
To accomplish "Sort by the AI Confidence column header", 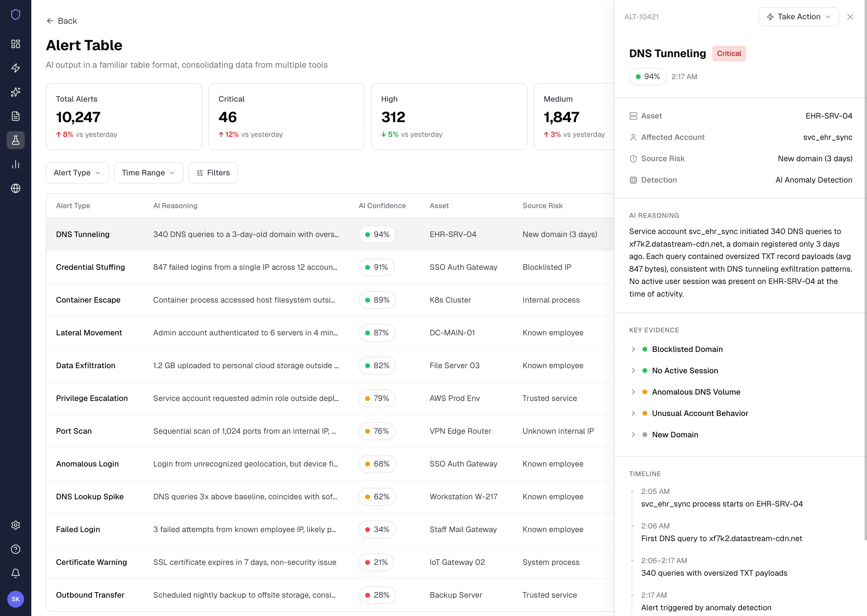I will 382,206.
